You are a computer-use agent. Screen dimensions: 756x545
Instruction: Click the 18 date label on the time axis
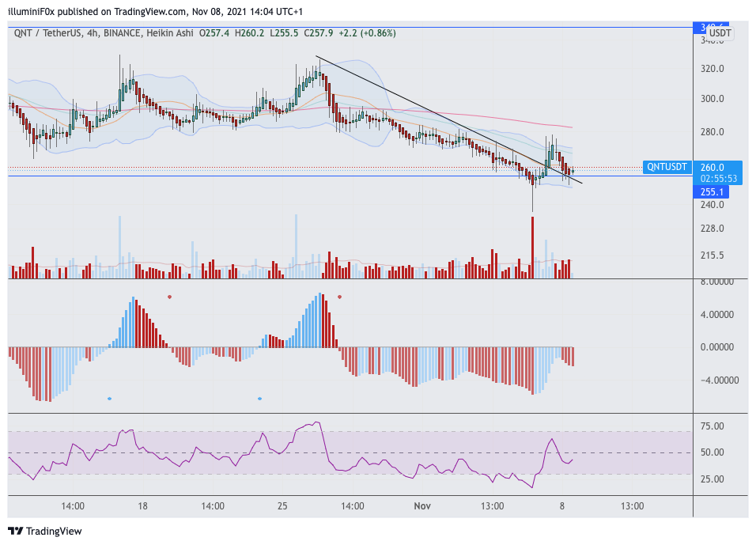coord(142,506)
